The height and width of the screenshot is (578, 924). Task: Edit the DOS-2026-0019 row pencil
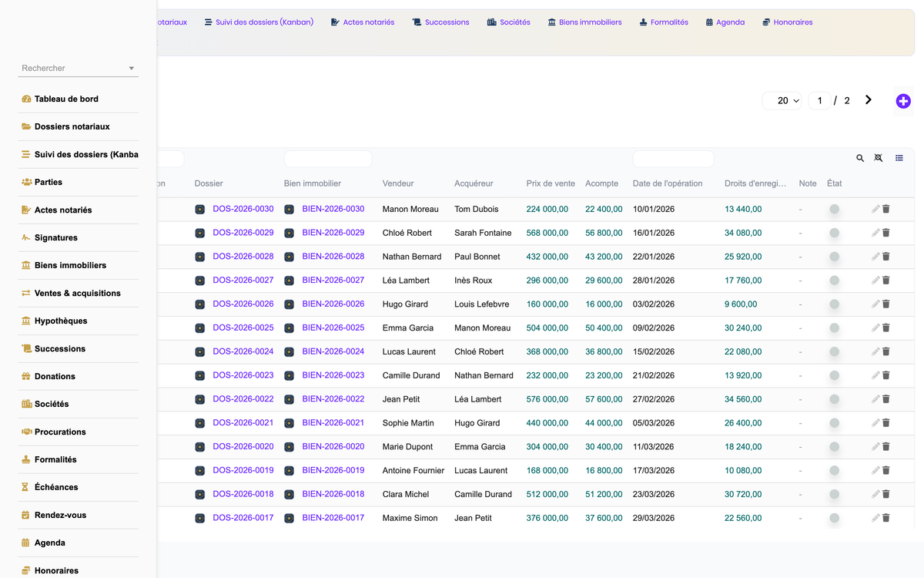click(875, 470)
